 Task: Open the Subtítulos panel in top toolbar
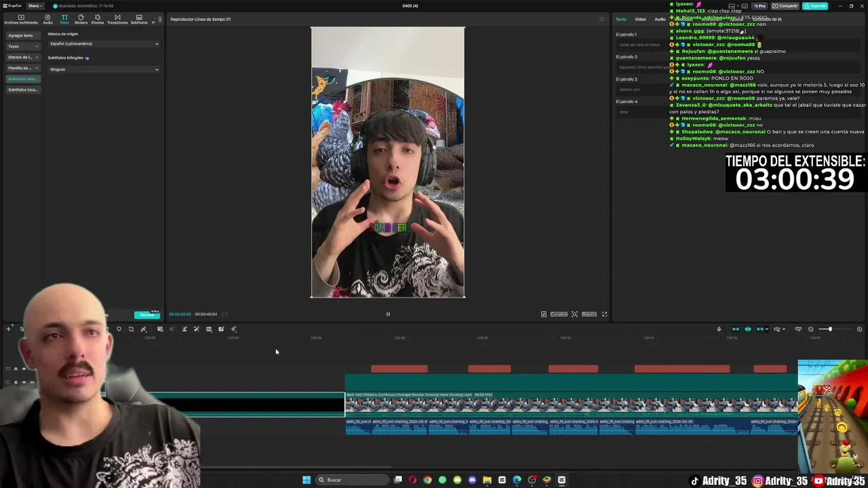pos(139,19)
